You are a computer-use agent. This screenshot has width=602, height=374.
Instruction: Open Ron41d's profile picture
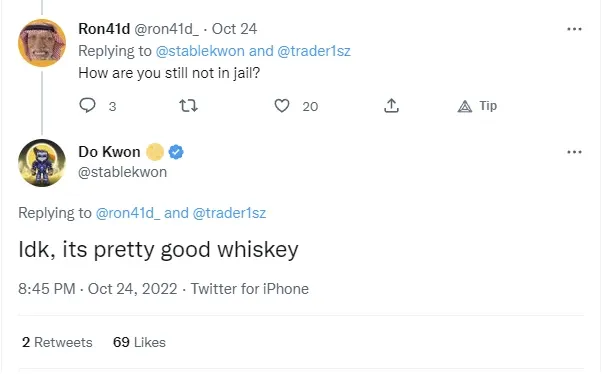[x=42, y=43]
